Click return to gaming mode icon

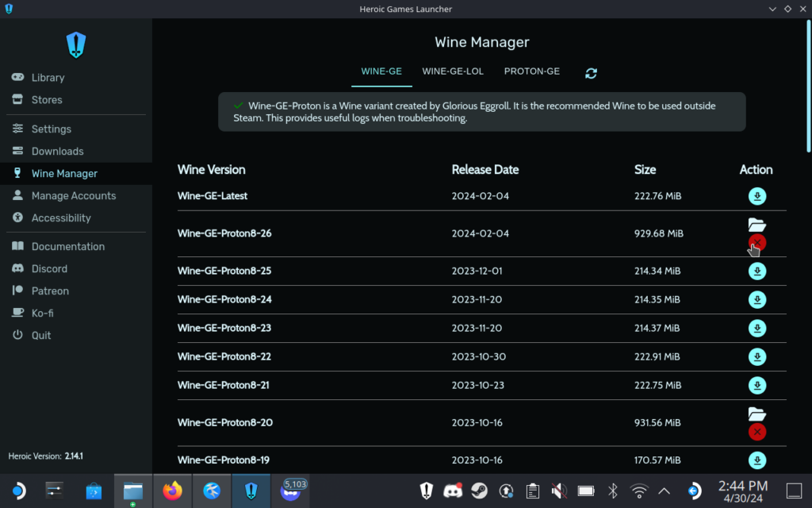tap(694, 491)
